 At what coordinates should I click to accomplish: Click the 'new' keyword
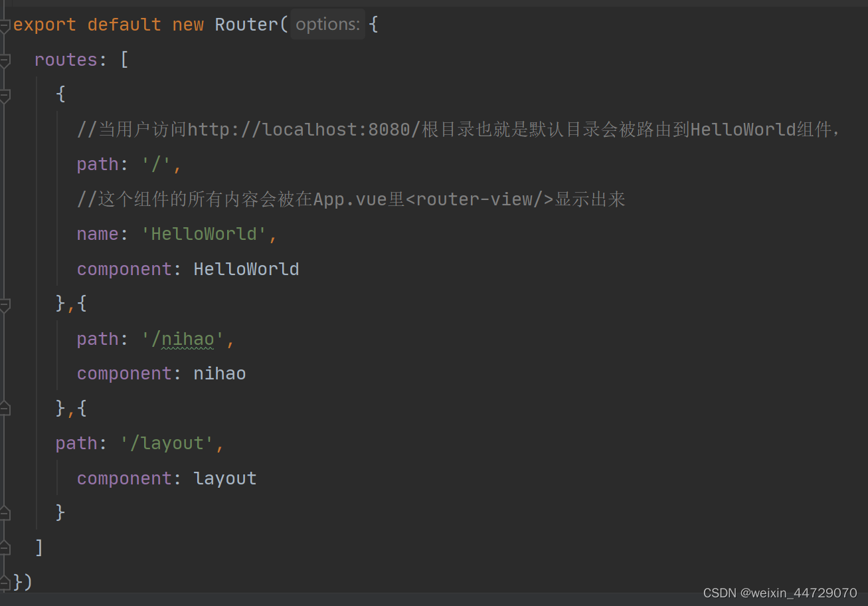click(x=188, y=25)
